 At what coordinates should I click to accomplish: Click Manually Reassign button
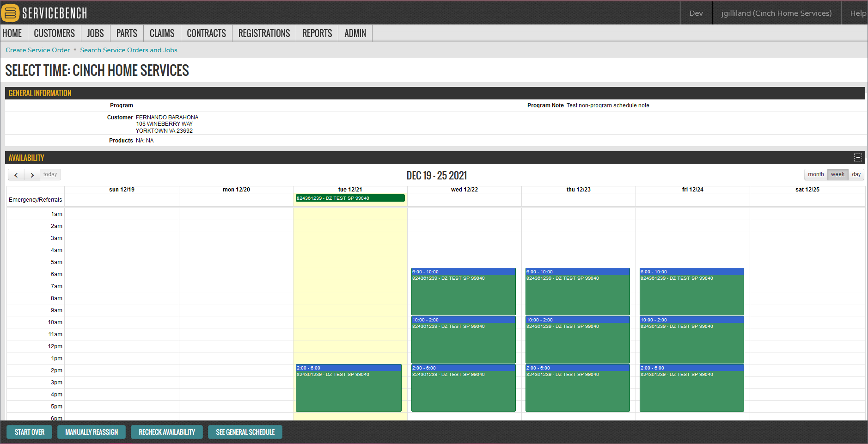tap(92, 432)
